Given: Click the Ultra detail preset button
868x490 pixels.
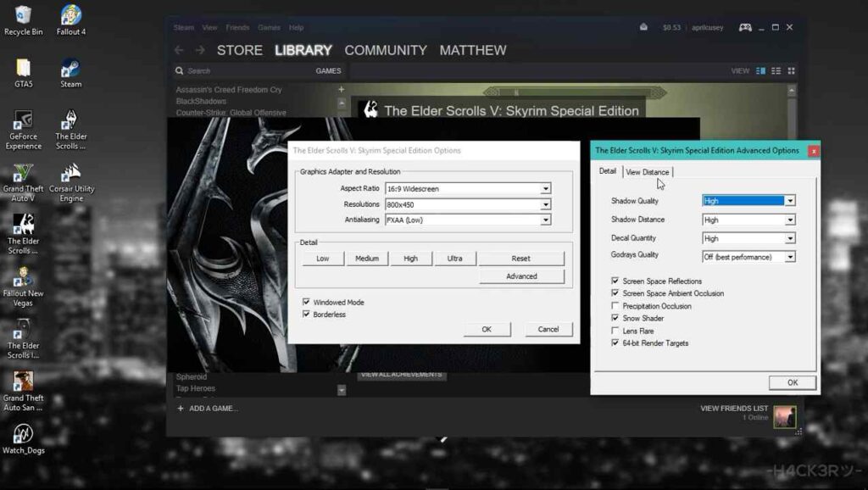Looking at the screenshot, I should 454,259.
